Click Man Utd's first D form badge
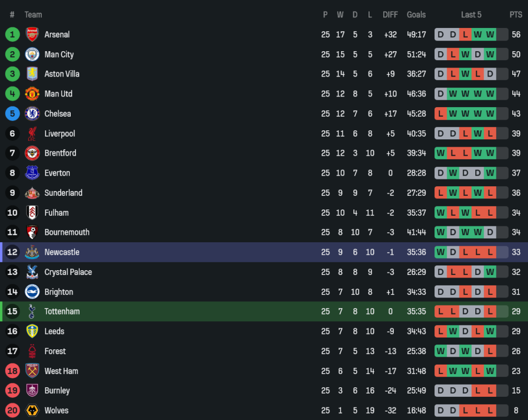The height and width of the screenshot is (420, 528). [x=440, y=94]
